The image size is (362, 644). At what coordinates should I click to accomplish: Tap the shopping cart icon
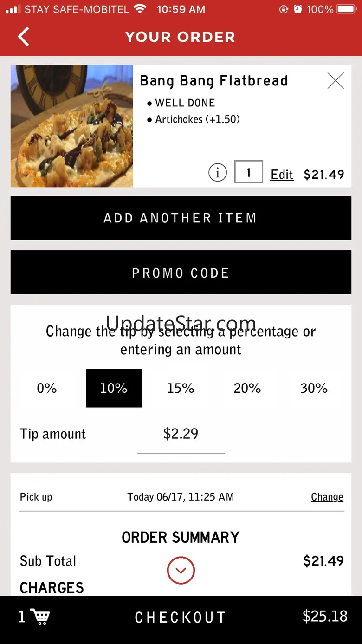pos(40,617)
